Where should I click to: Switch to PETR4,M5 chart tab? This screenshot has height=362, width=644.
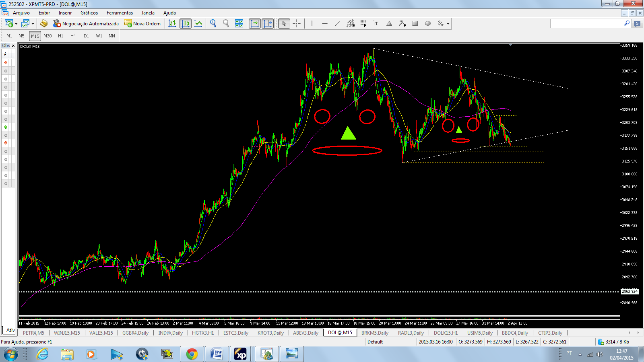tap(33, 333)
